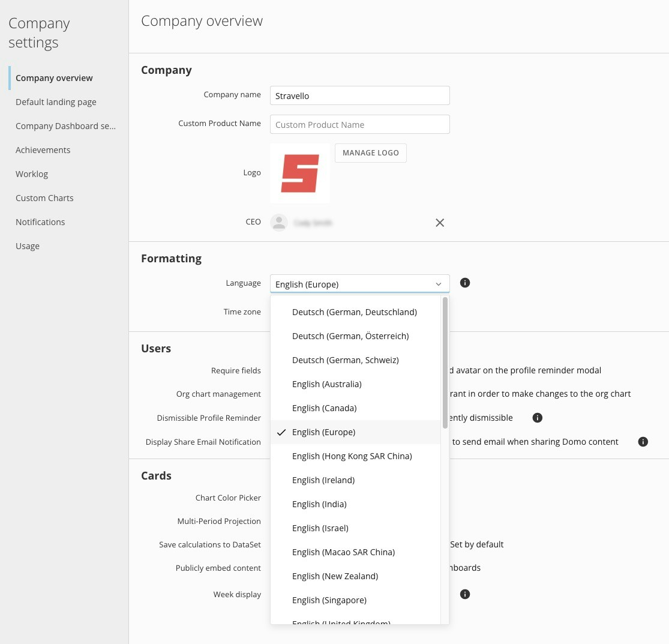The width and height of the screenshot is (669, 644).
Task: Remove the CEO using the X icon
Action: click(x=439, y=223)
